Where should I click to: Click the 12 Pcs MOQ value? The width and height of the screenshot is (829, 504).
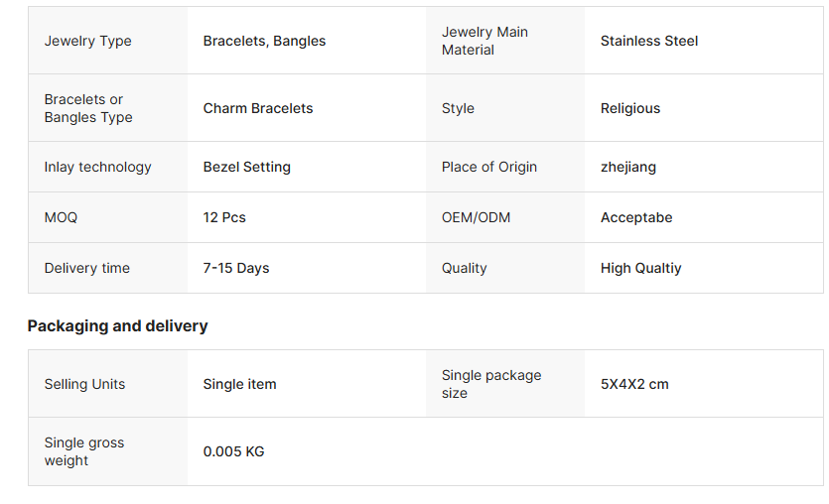point(224,217)
